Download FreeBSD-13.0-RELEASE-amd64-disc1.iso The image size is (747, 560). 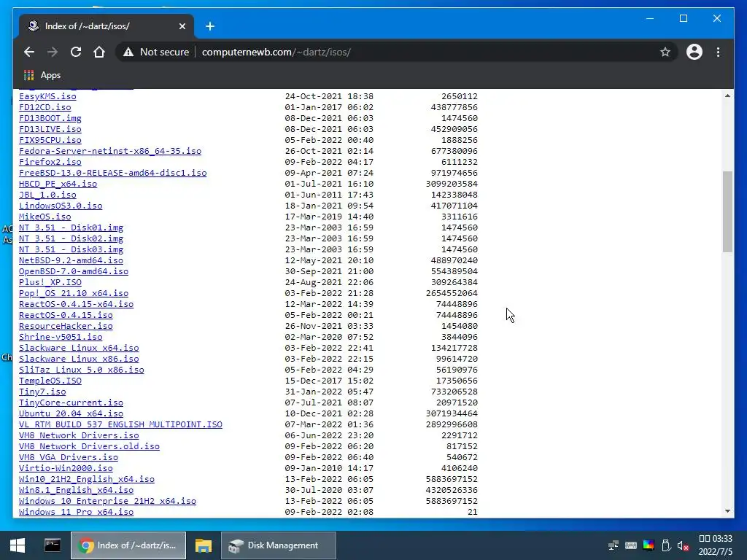pyautogui.click(x=113, y=173)
